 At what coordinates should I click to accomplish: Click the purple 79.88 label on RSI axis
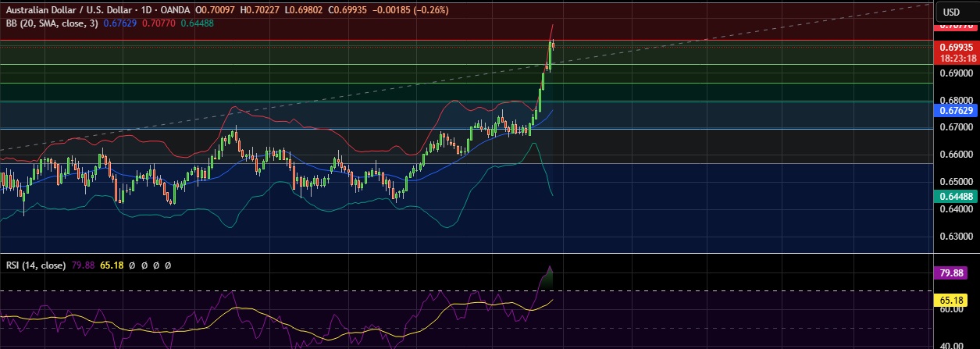point(955,274)
